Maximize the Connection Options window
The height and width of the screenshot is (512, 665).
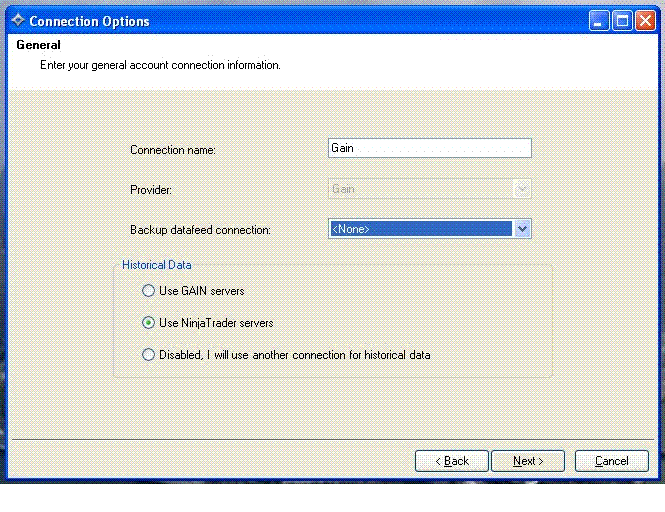point(622,21)
